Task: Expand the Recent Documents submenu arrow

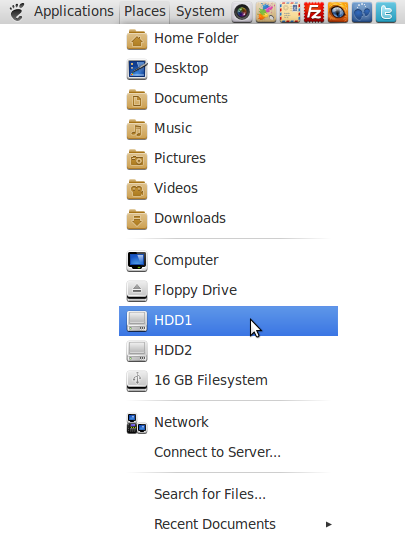Action: tap(329, 524)
